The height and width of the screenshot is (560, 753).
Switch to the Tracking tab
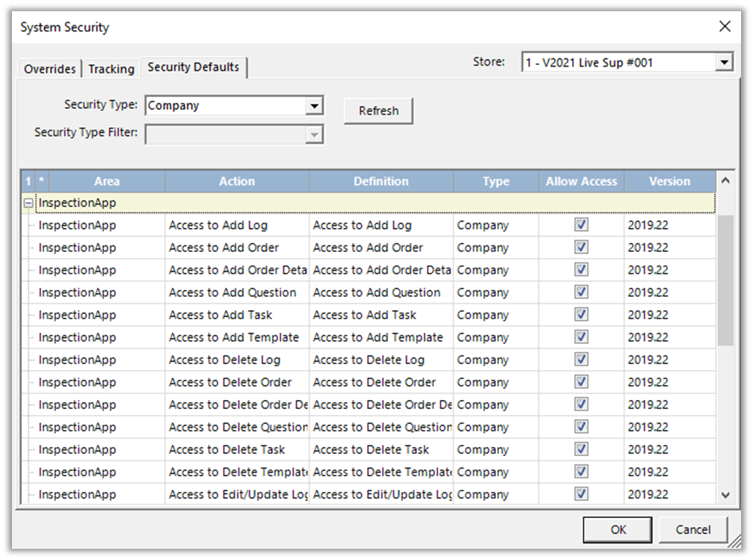111,69
